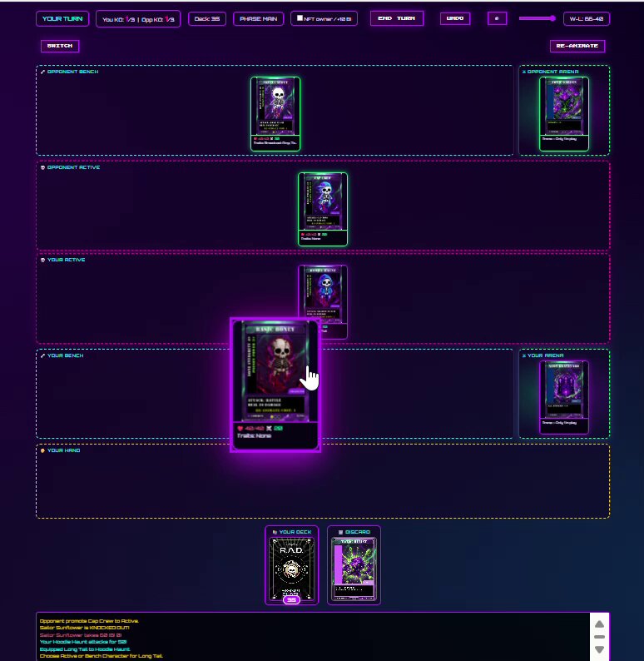Click the log minimize dash icon
This screenshot has height=661, width=644.
tap(599, 637)
